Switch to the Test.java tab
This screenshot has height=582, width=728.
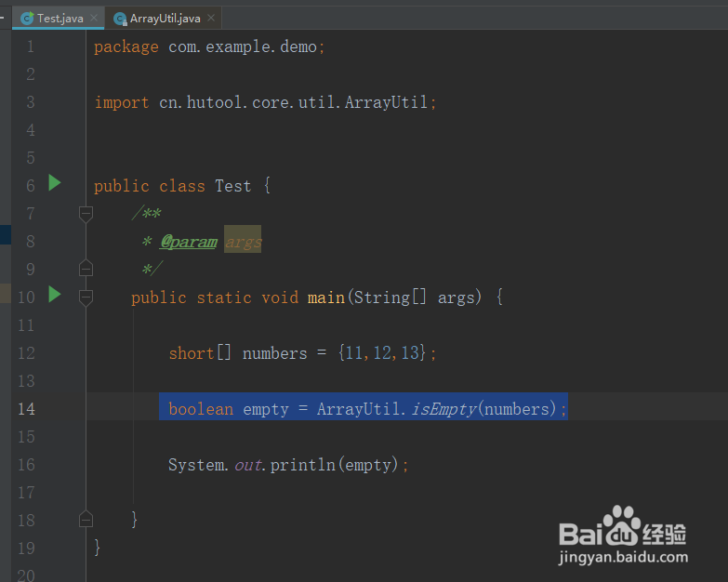pyautogui.click(x=60, y=18)
